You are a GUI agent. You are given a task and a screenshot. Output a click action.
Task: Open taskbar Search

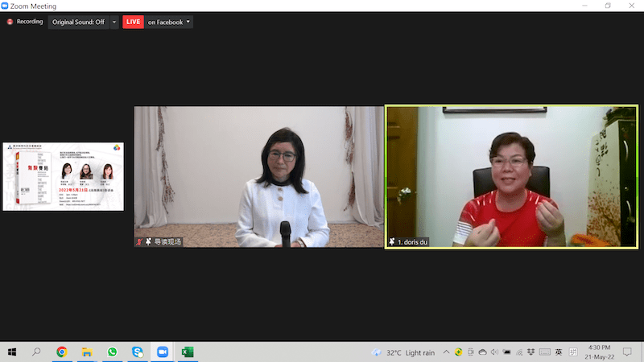tap(36, 352)
